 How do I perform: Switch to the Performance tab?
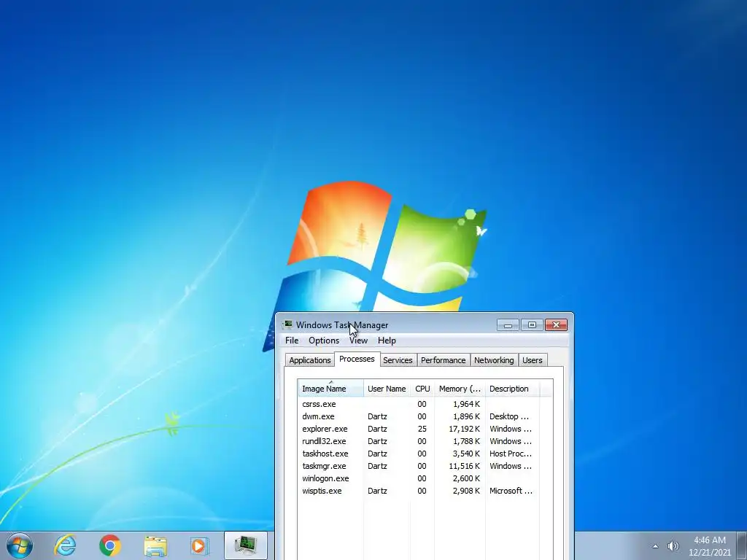443,360
